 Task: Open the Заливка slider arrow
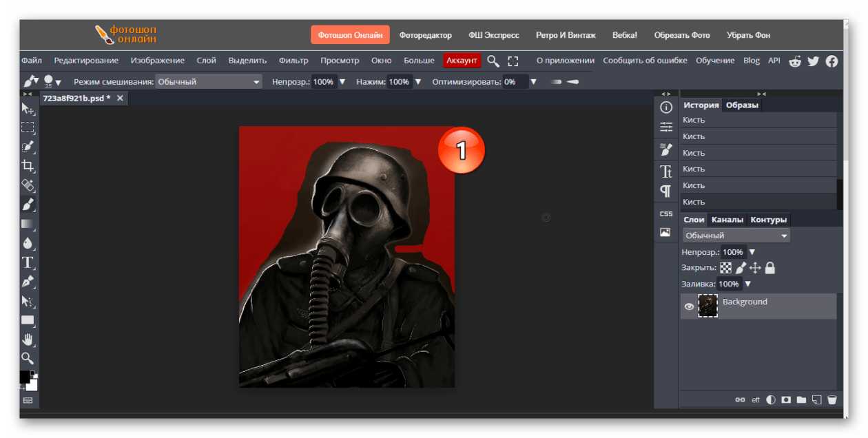747,284
